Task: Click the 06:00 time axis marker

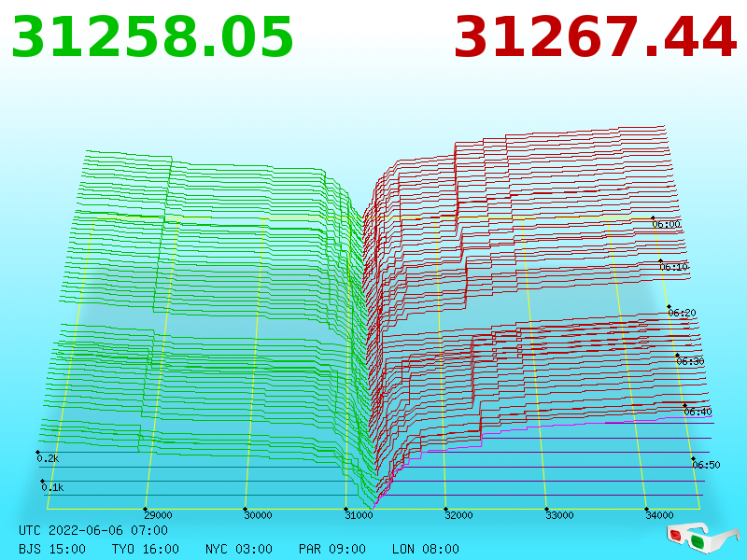Action: coord(667,224)
